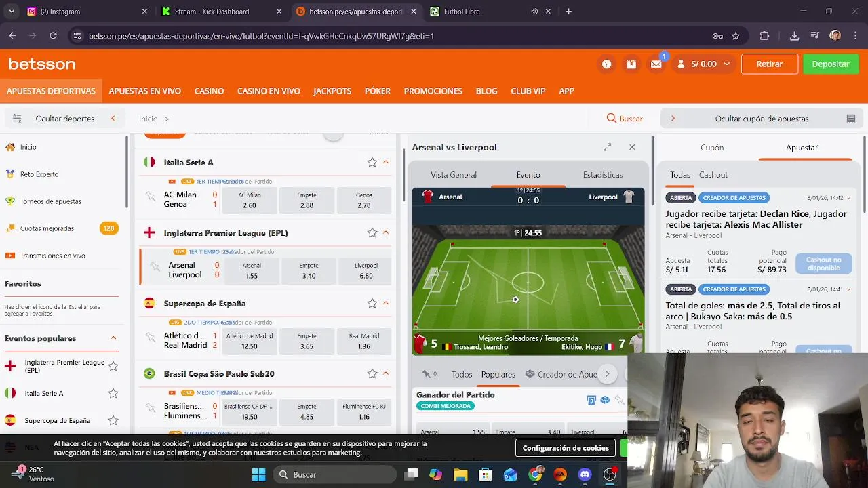Select AC Milan odds 2.60
868x488 pixels.
click(250, 200)
